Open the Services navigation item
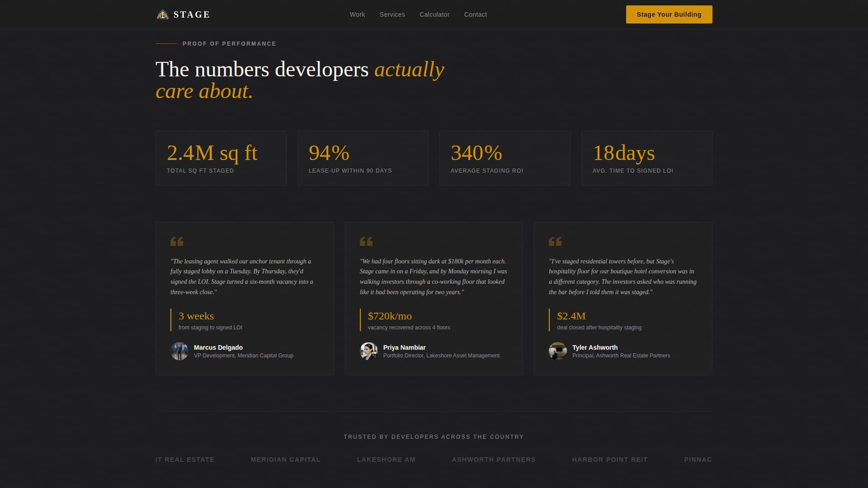This screenshot has width=868, height=488. point(392,14)
